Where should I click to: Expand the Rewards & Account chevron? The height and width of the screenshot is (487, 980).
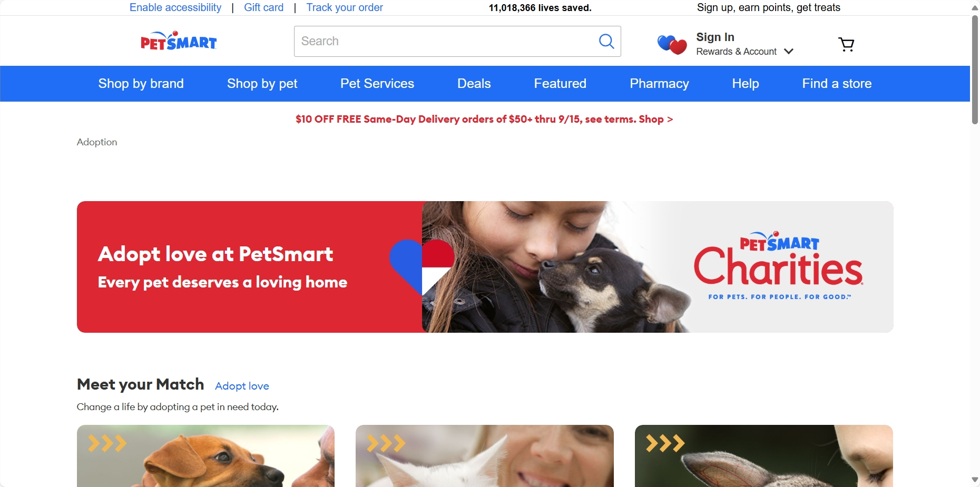(789, 52)
